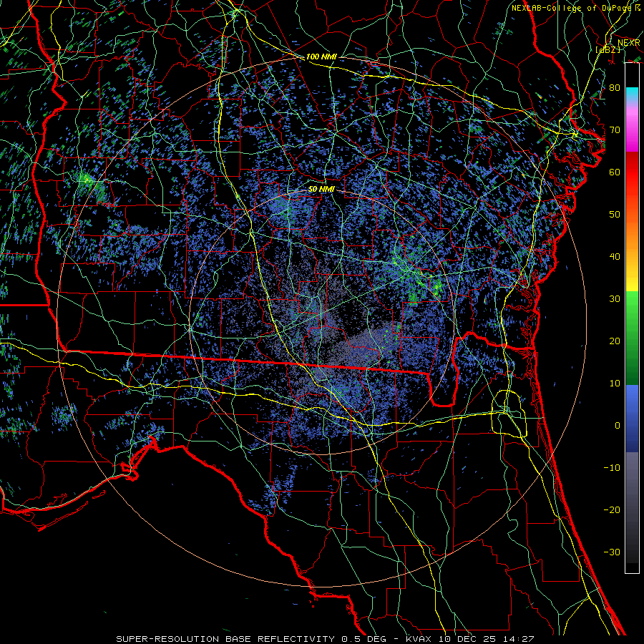The width and height of the screenshot is (644, 644).
Task: Click the 30 value on the dBZ scale
Action: pyautogui.click(x=615, y=299)
